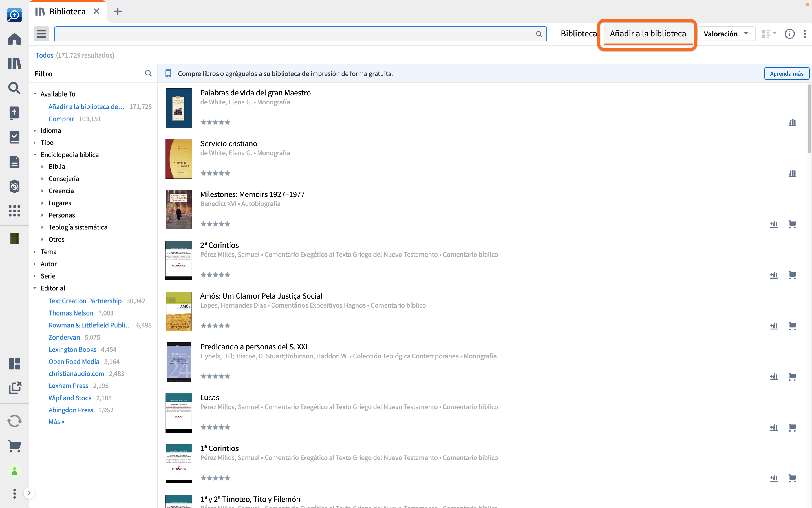Filter by Añadir a la biblioteca de… link
This screenshot has height=508, width=812.
pos(87,106)
